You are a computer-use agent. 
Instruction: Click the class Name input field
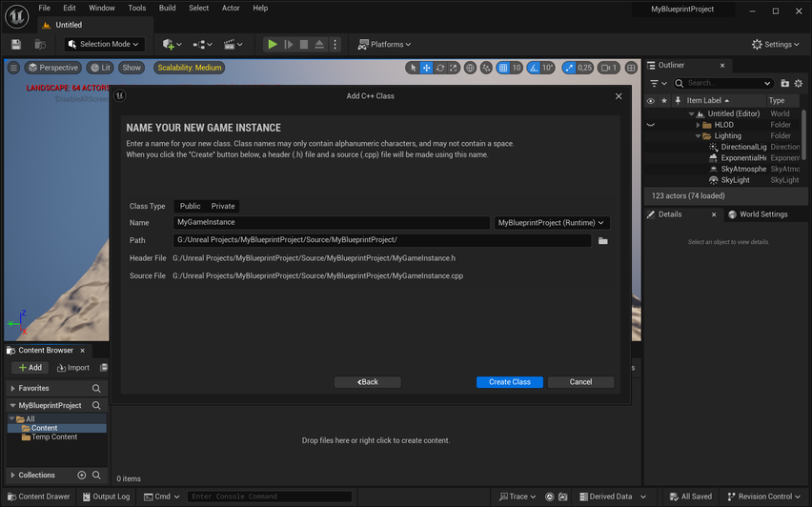tap(332, 223)
